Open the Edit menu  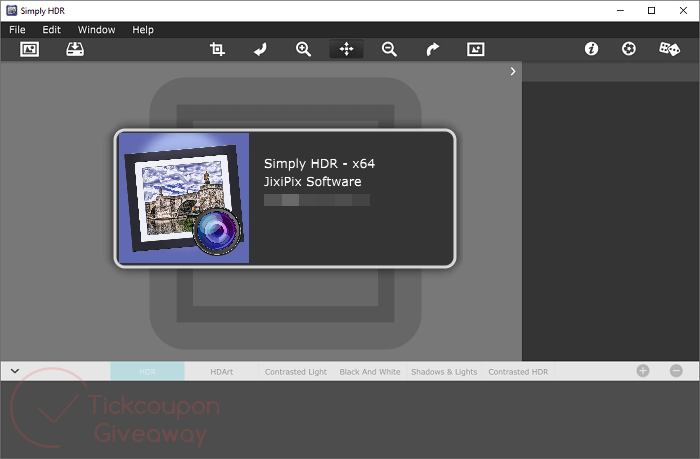(x=51, y=30)
